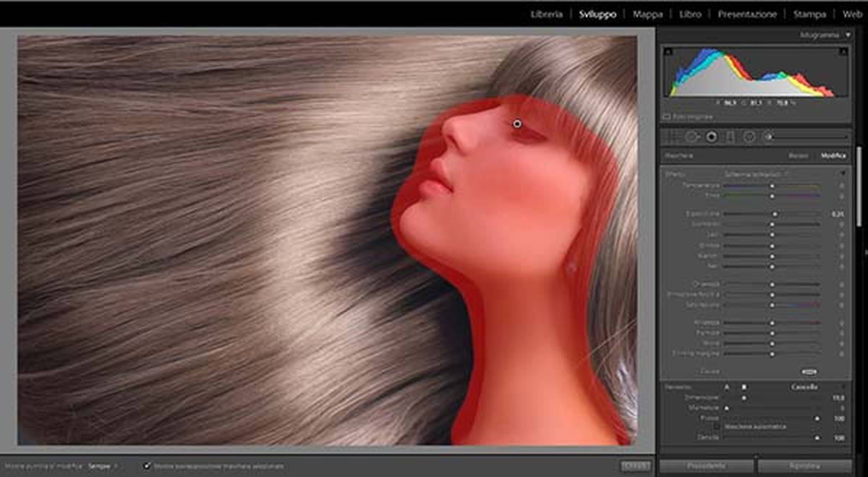Image resolution: width=868 pixels, height=477 pixels.
Task: Click the Esposizione slider handle
Action: tap(774, 214)
